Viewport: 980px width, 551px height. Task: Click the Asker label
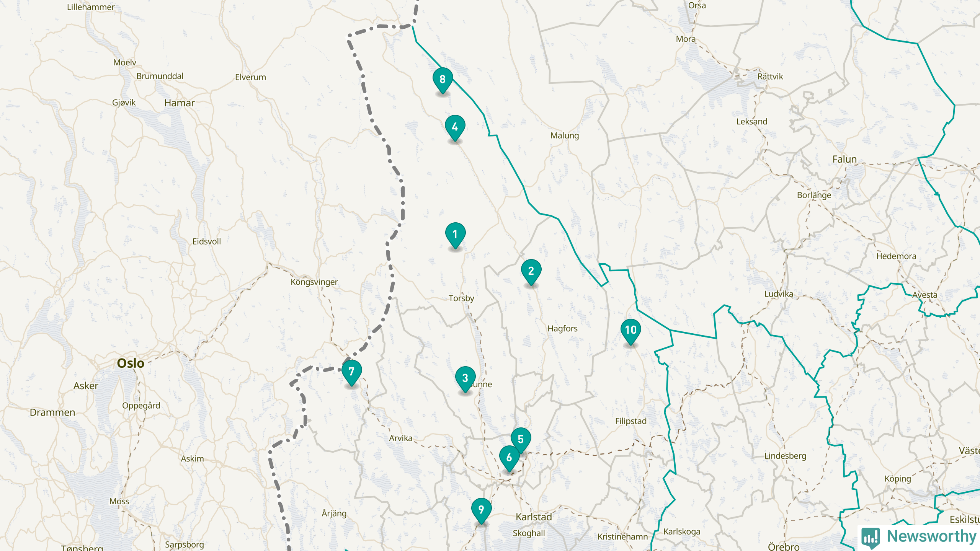tap(86, 386)
